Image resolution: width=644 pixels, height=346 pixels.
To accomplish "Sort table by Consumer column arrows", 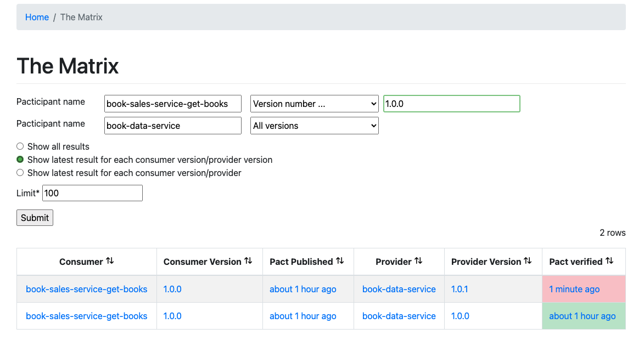I will click(x=110, y=262).
